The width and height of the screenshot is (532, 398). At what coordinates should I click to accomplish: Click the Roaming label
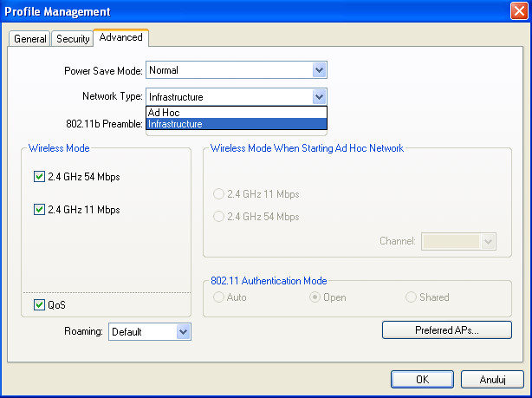tap(83, 331)
